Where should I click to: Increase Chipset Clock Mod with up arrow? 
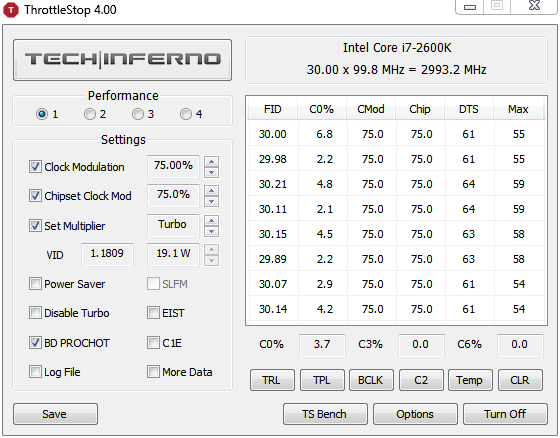(211, 190)
